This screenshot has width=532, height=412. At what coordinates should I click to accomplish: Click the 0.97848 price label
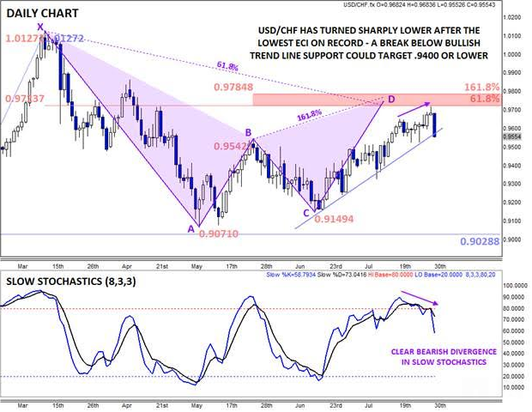233,88
